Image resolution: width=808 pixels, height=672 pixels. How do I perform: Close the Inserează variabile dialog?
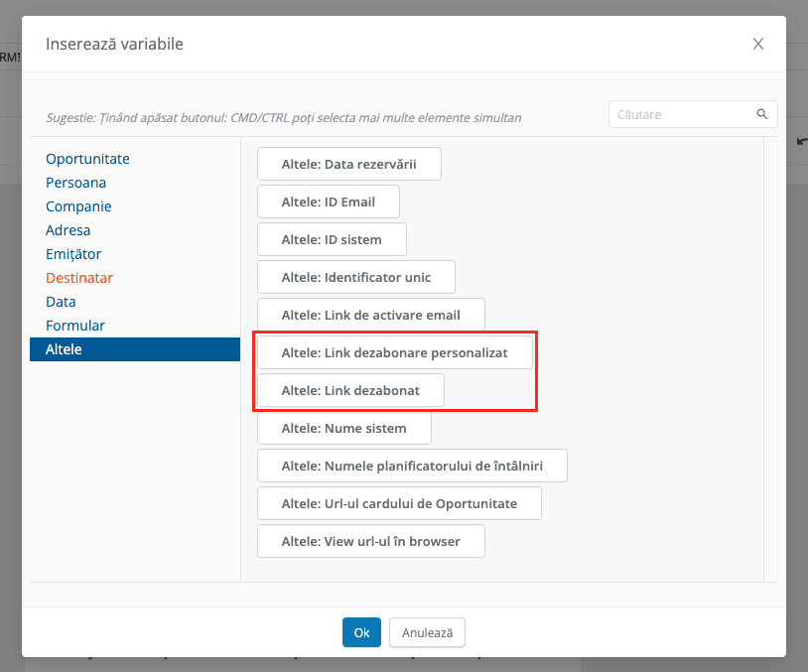757,44
